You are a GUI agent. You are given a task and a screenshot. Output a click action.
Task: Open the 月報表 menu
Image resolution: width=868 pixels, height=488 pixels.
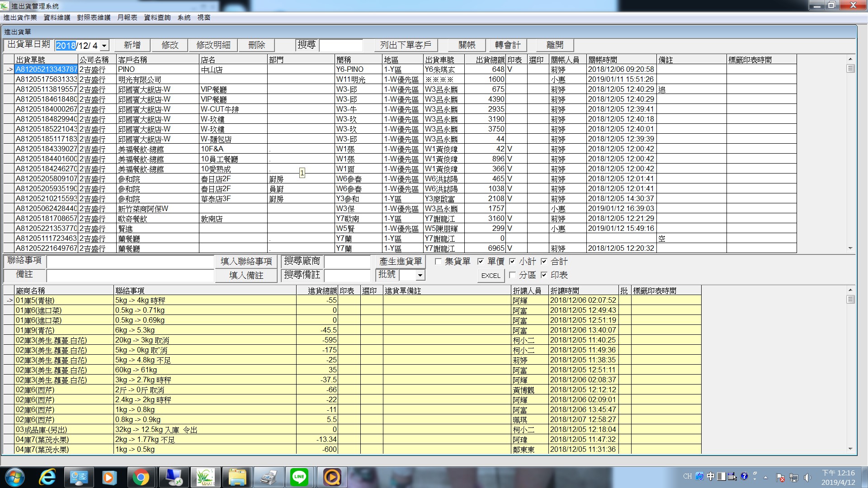[x=127, y=18]
